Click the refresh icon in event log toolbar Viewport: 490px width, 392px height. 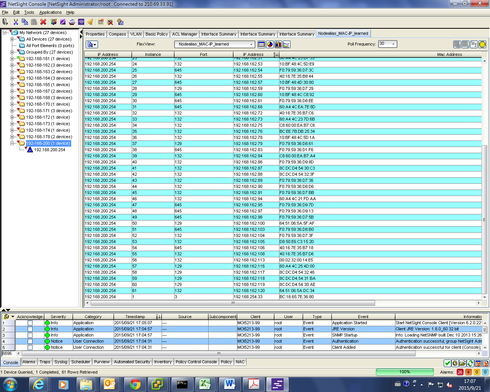pyautogui.click(x=470, y=363)
